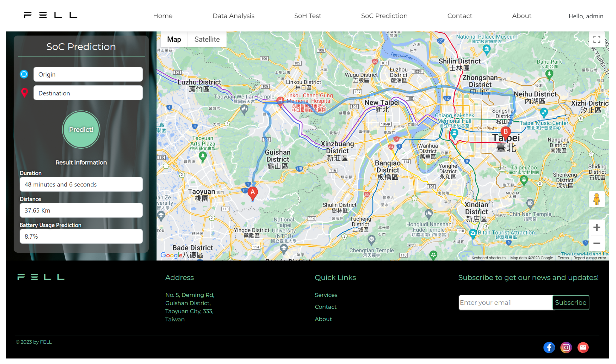Click the Facebook icon in footer
The height and width of the screenshot is (364, 616).
click(549, 347)
